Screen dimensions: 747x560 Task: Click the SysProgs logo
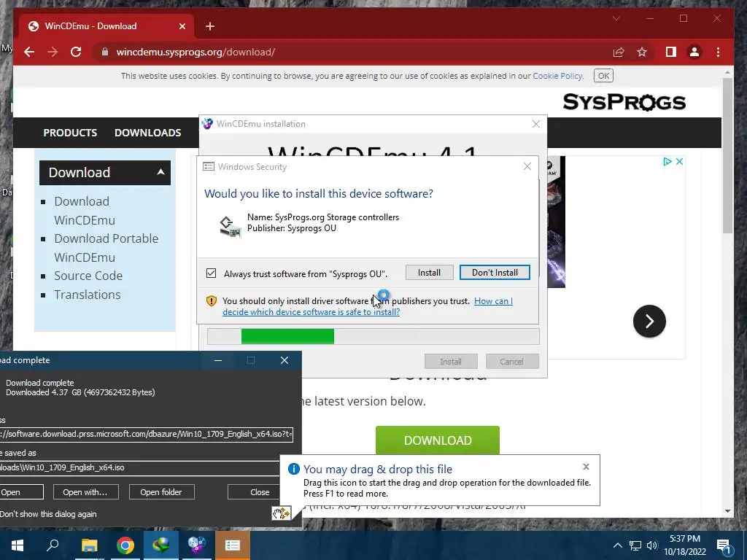tap(624, 102)
